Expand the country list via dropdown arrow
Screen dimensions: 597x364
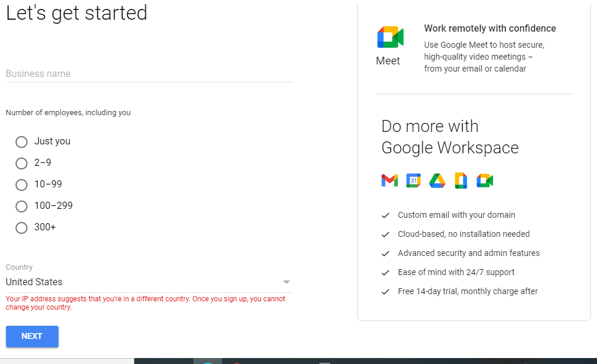pyautogui.click(x=287, y=282)
